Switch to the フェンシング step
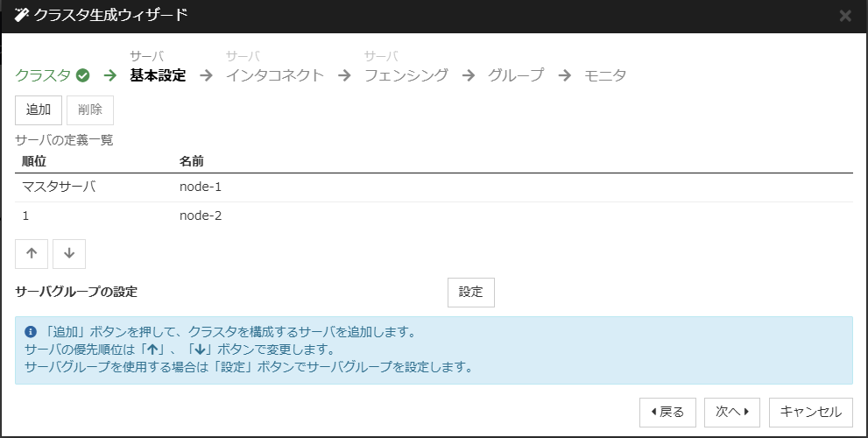Image resolution: width=868 pixels, height=438 pixels. point(406,75)
